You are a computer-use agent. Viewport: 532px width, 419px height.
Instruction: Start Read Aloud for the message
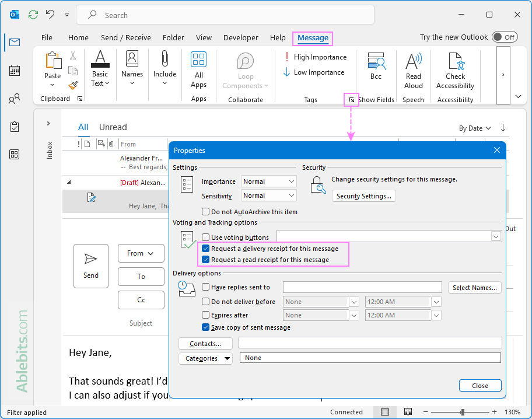click(413, 69)
